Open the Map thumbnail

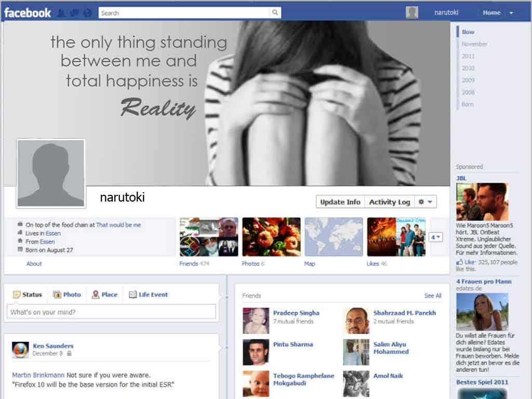(334, 237)
